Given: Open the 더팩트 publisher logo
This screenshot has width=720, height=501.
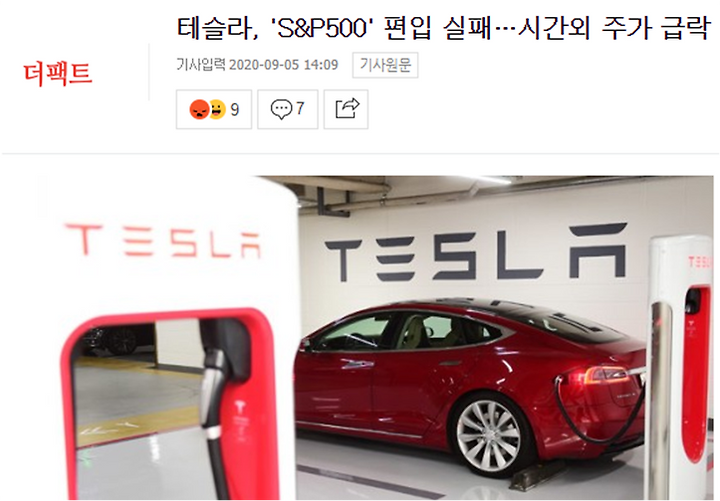Looking at the screenshot, I should 58,73.
